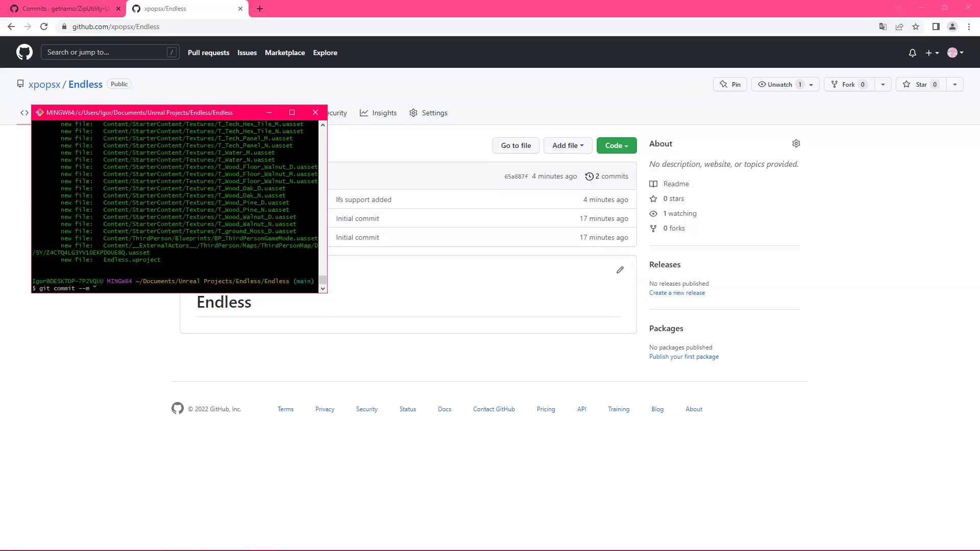The height and width of the screenshot is (551, 980).
Task: Open Issues in header navigation
Action: (x=247, y=53)
